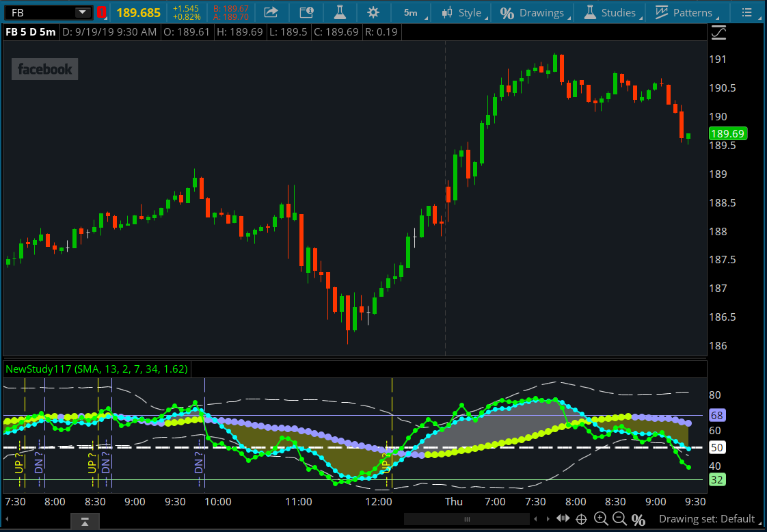Viewport: 767px width, 532px height.
Task: Click the flask icon beside the gear
Action: click(339, 12)
